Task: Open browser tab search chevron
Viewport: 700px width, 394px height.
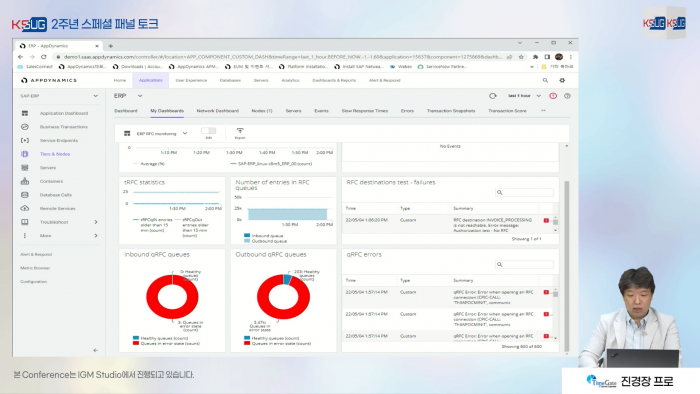Action: (520, 43)
